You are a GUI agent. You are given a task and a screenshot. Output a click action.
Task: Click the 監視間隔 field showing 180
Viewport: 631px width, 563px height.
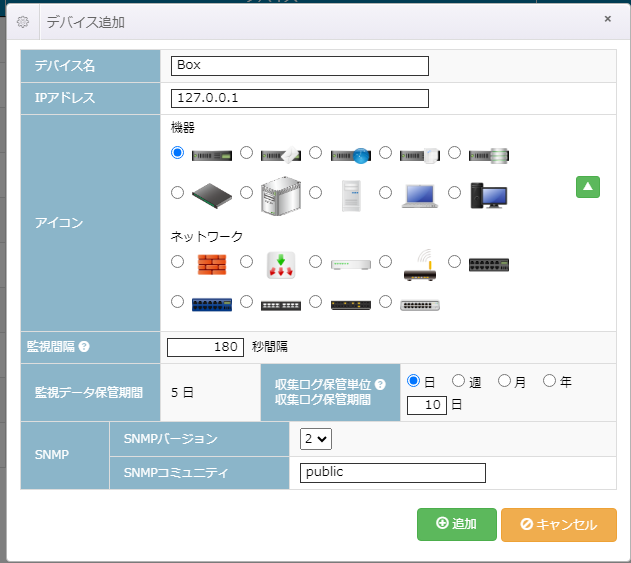coord(205,347)
